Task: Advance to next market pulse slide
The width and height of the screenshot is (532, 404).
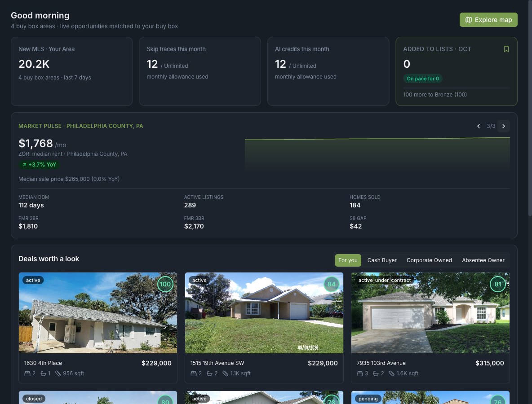Action: click(x=504, y=126)
